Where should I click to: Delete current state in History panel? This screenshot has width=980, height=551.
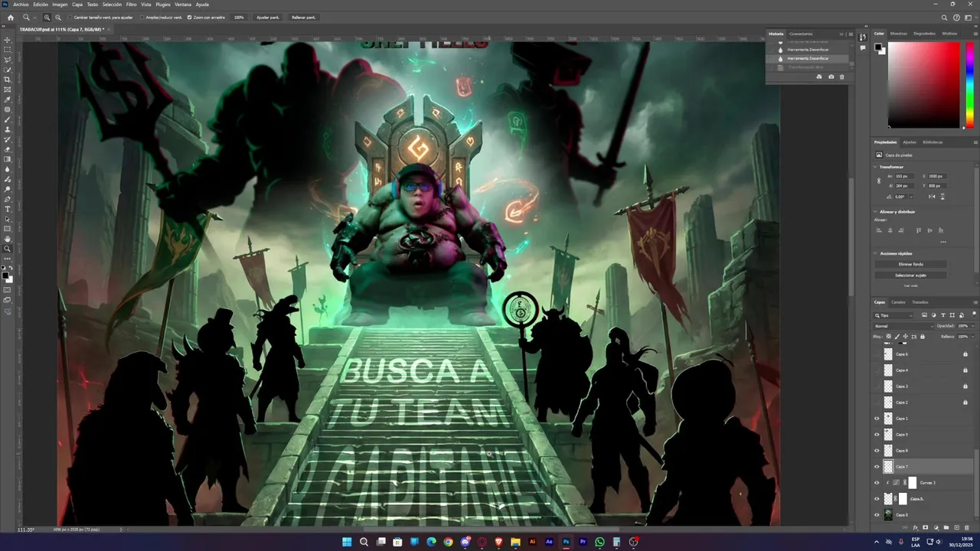[x=842, y=77]
